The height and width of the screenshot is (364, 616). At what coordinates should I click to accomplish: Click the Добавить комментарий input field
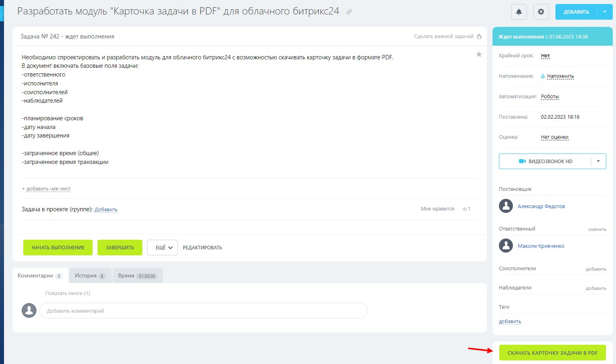(x=204, y=311)
